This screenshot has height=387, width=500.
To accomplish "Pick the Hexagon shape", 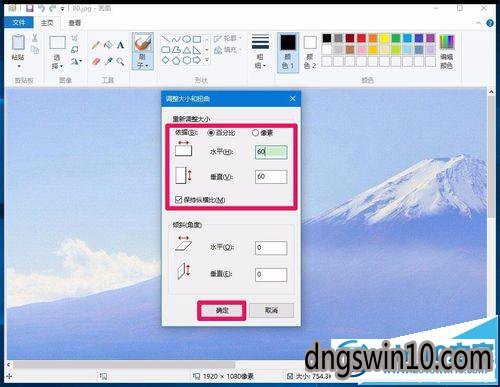I will point(187,60).
